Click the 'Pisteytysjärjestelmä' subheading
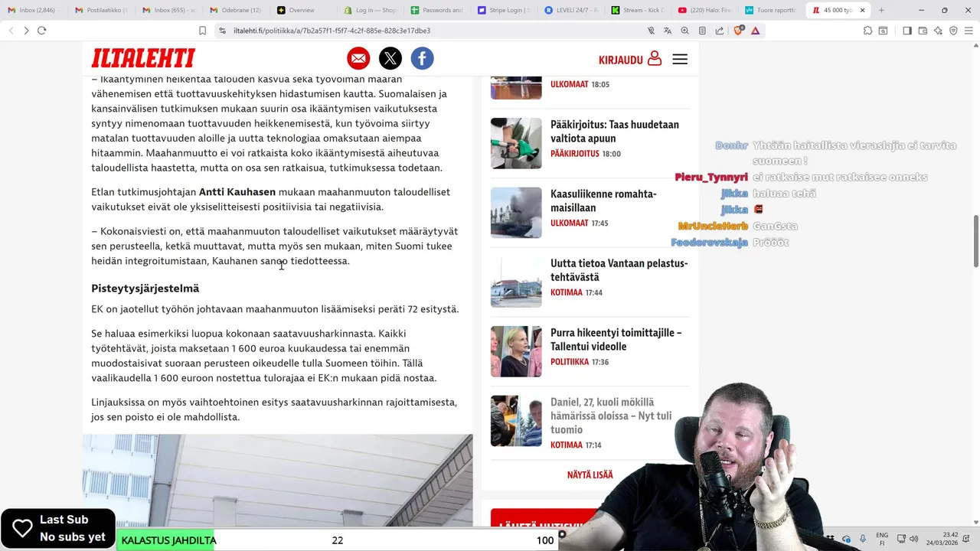This screenshot has width=980, height=551. (145, 289)
